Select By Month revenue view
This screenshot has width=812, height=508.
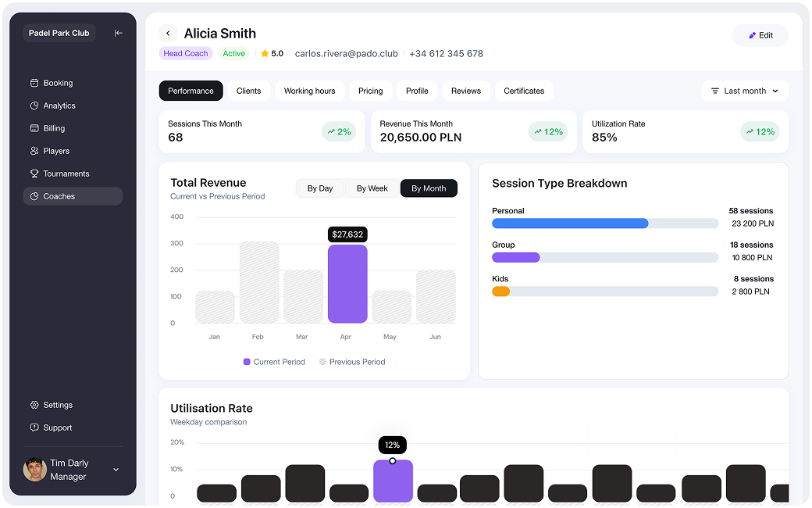pos(429,188)
